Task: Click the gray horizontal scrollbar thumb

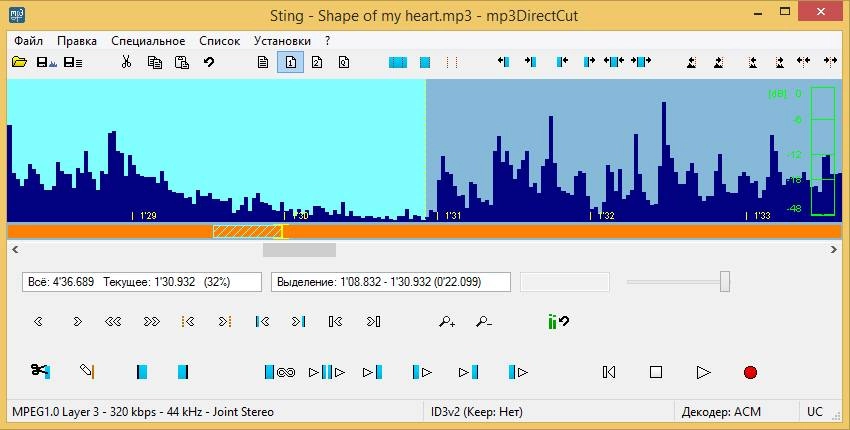Action: (x=299, y=249)
